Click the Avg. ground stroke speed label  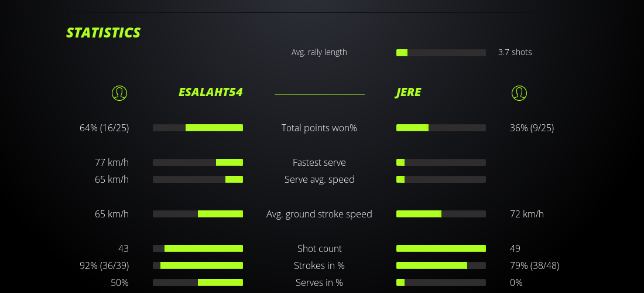coord(319,214)
